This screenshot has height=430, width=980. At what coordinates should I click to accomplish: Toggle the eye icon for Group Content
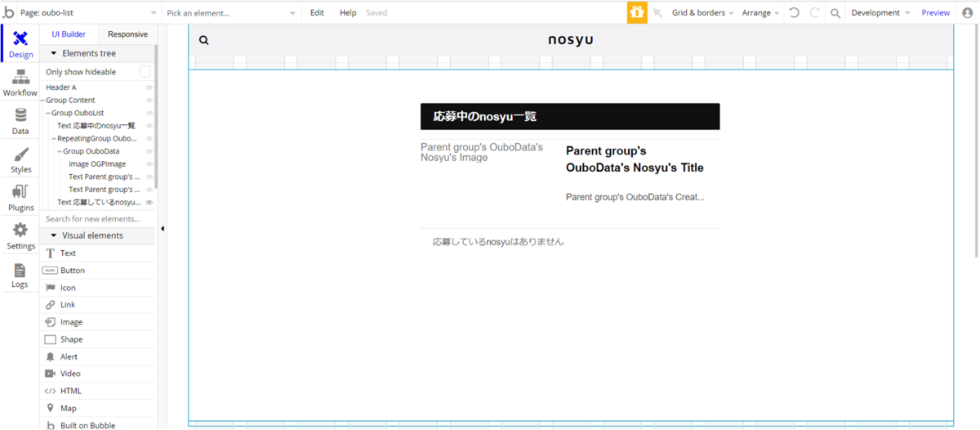(x=149, y=101)
